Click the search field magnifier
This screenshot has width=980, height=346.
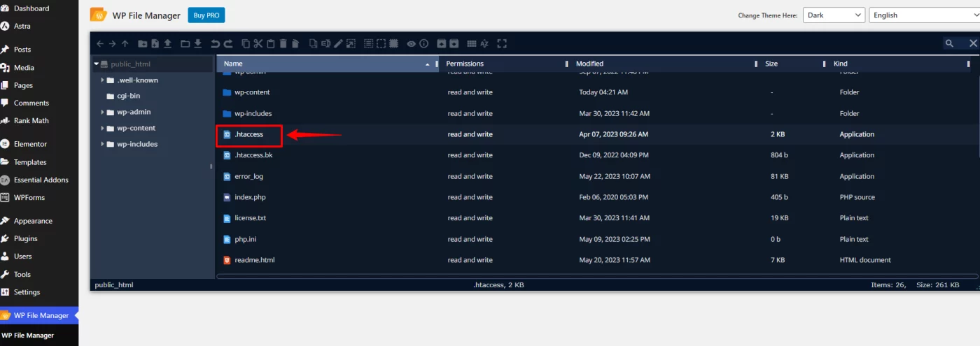[949, 43]
